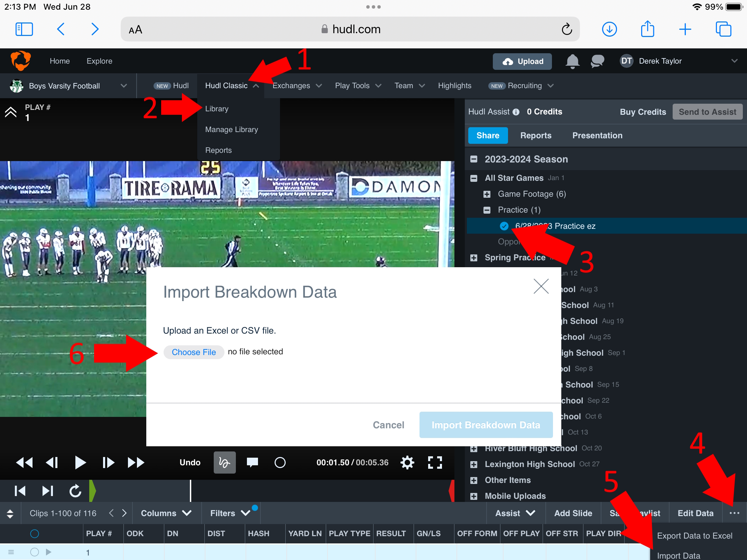Rewind the video fast backward

(x=25, y=463)
